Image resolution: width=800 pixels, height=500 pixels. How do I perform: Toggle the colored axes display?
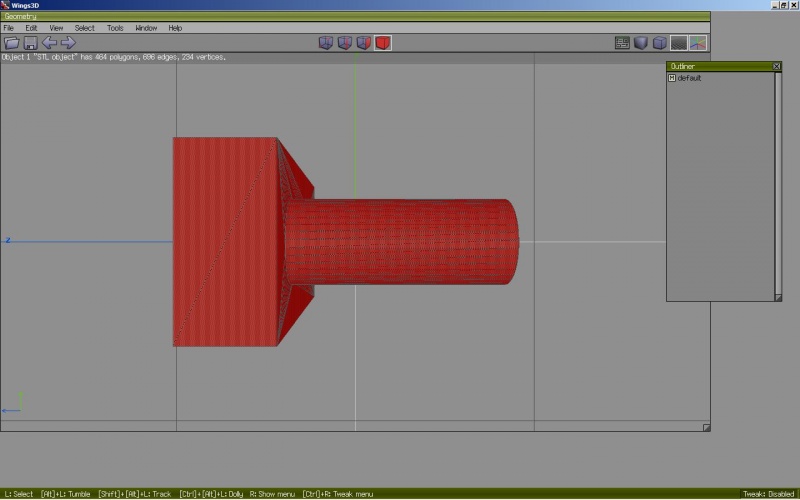[698, 43]
